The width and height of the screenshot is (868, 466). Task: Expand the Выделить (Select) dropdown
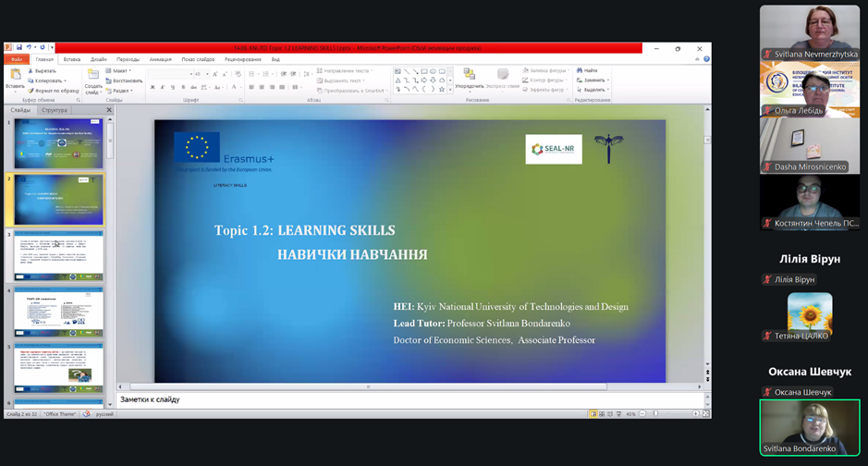[593, 91]
